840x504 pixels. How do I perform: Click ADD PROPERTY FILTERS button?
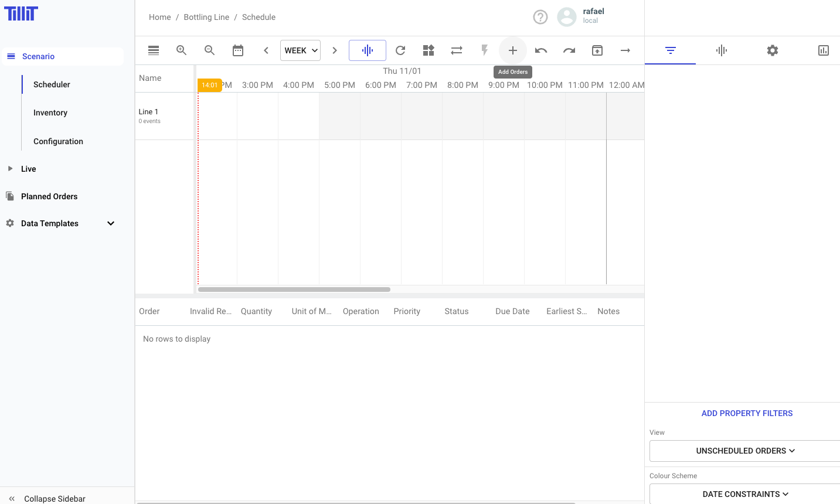pos(747,413)
